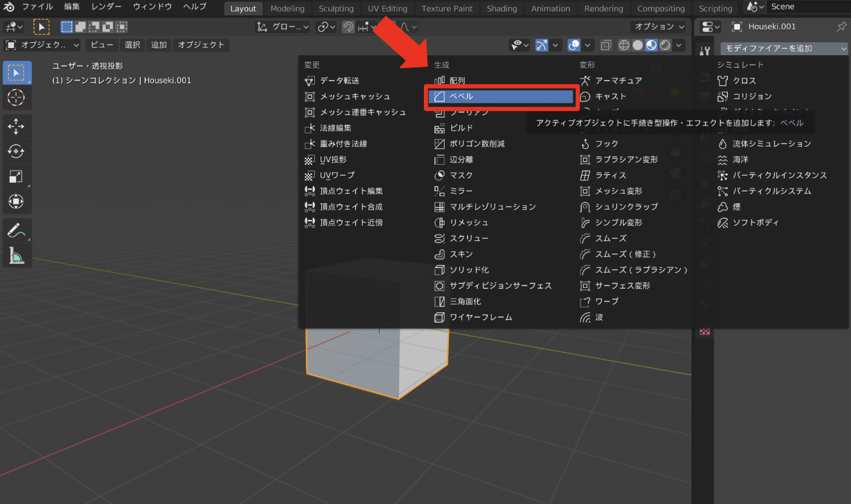Open the proportional editing falloff dropdown

409,27
